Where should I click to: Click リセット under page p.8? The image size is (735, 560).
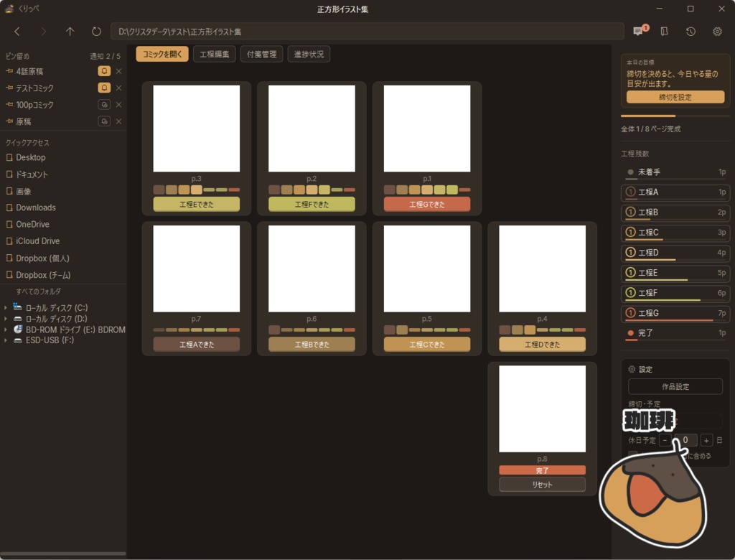542,485
